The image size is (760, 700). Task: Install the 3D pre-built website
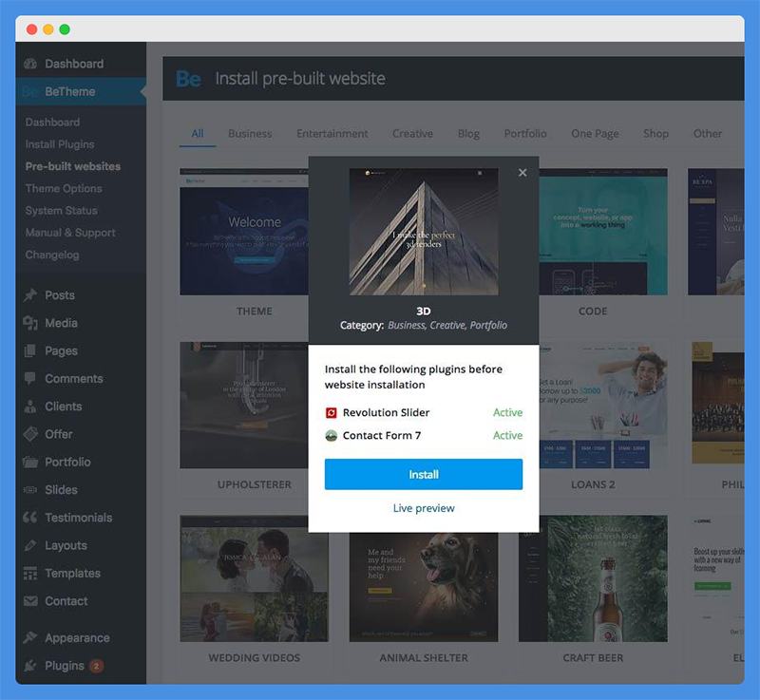[424, 474]
